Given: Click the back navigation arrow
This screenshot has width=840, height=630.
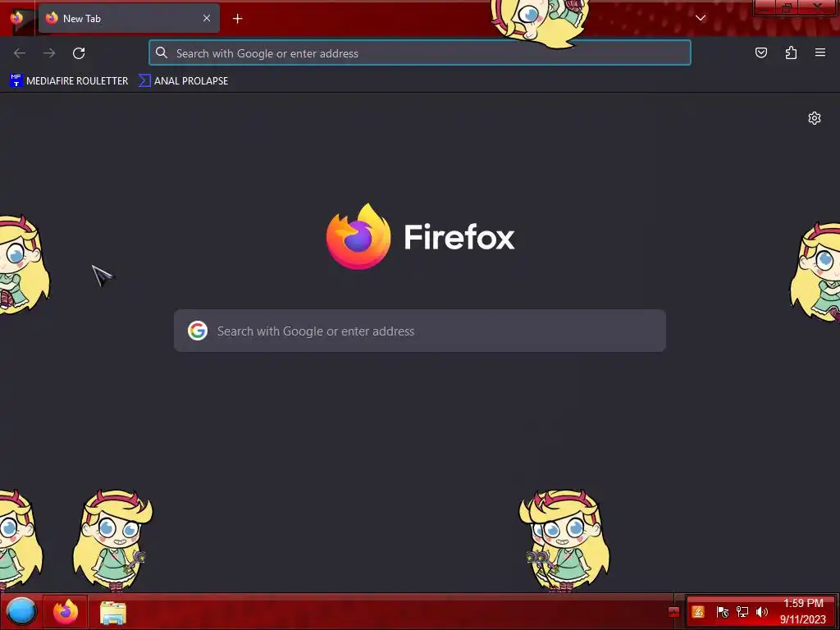Looking at the screenshot, I should pyautogui.click(x=20, y=53).
